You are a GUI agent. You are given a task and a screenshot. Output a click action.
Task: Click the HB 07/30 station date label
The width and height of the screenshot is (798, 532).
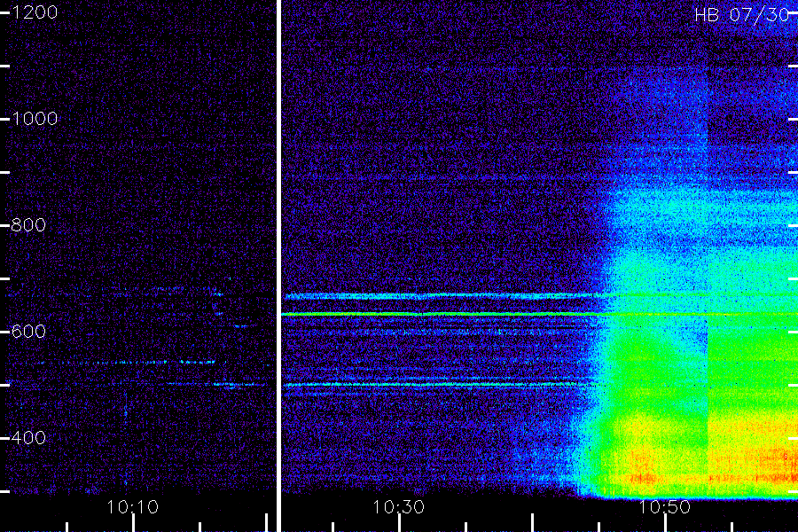742,15
